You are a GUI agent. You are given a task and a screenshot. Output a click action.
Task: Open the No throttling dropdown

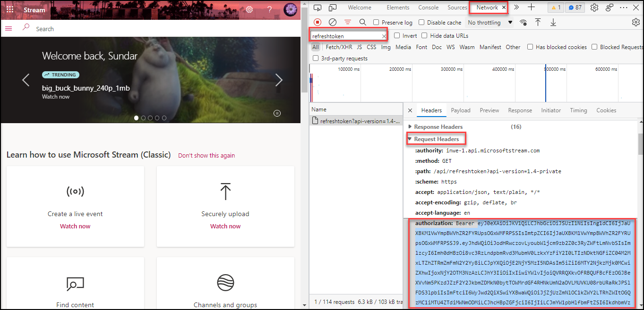(490, 23)
